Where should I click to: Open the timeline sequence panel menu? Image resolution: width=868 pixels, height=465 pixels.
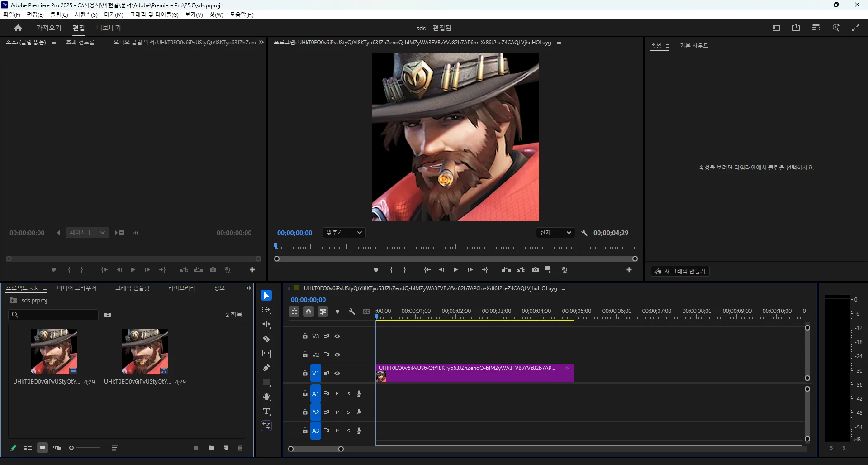click(564, 288)
